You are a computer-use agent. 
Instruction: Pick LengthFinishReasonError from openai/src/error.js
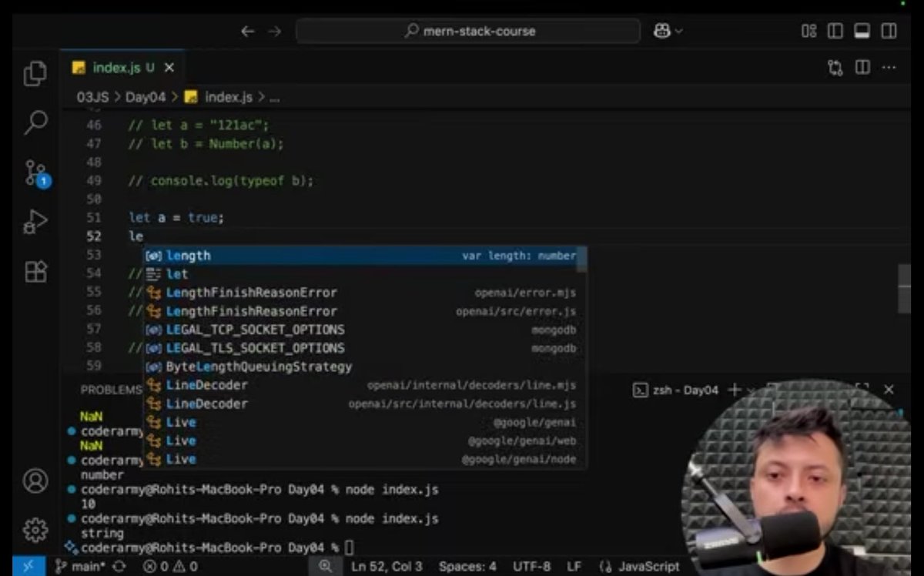[x=361, y=311]
